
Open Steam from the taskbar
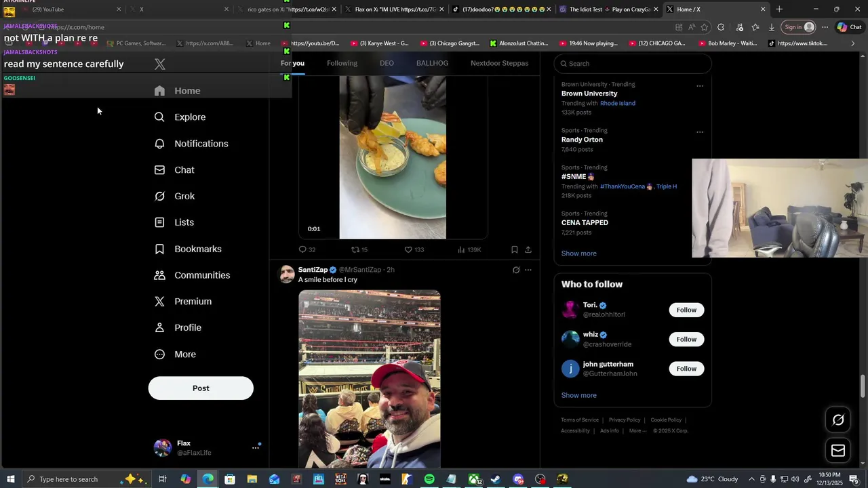(496, 479)
